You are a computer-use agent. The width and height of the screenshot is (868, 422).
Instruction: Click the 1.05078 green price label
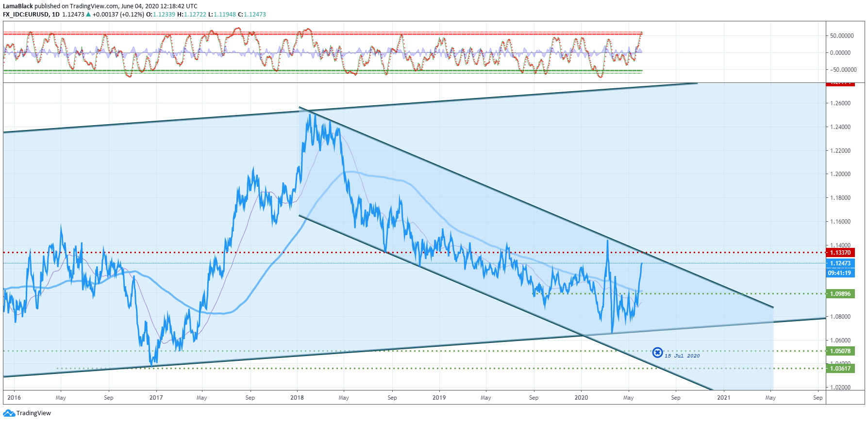[840, 351]
